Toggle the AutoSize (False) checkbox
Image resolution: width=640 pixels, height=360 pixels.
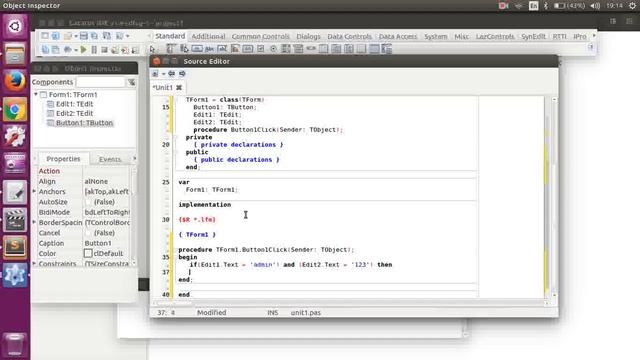coord(88,202)
